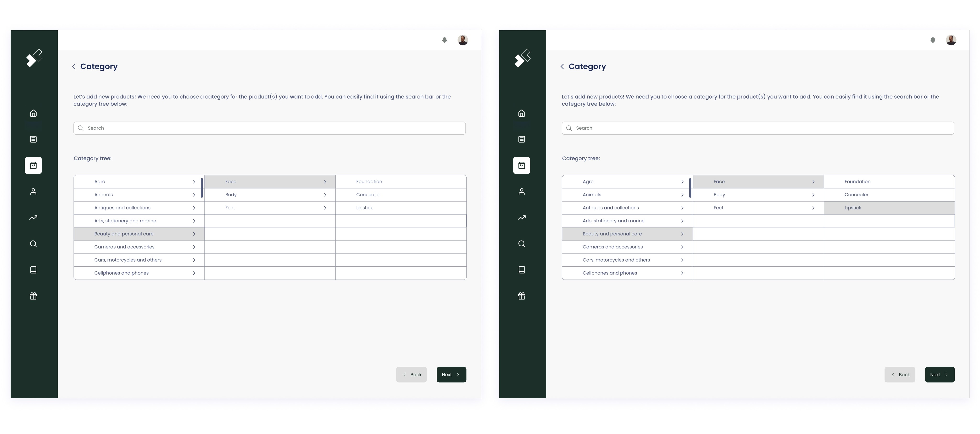Open the book icon in right mockup sidebar
980x434 pixels.
[x=522, y=270]
